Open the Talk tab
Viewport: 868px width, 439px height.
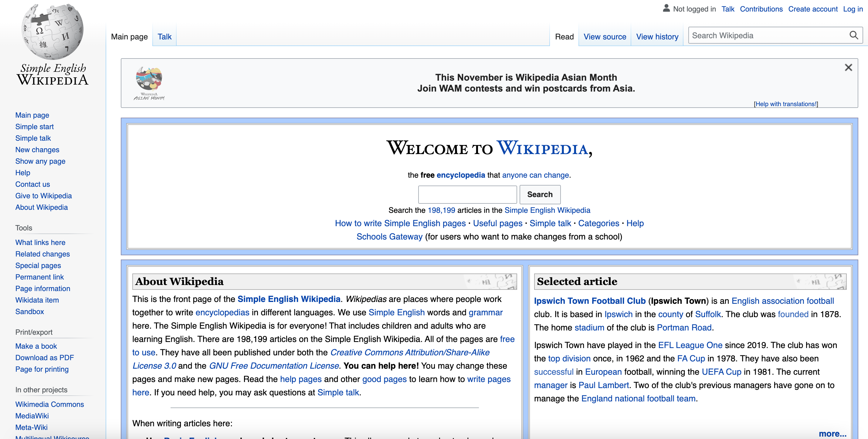164,37
